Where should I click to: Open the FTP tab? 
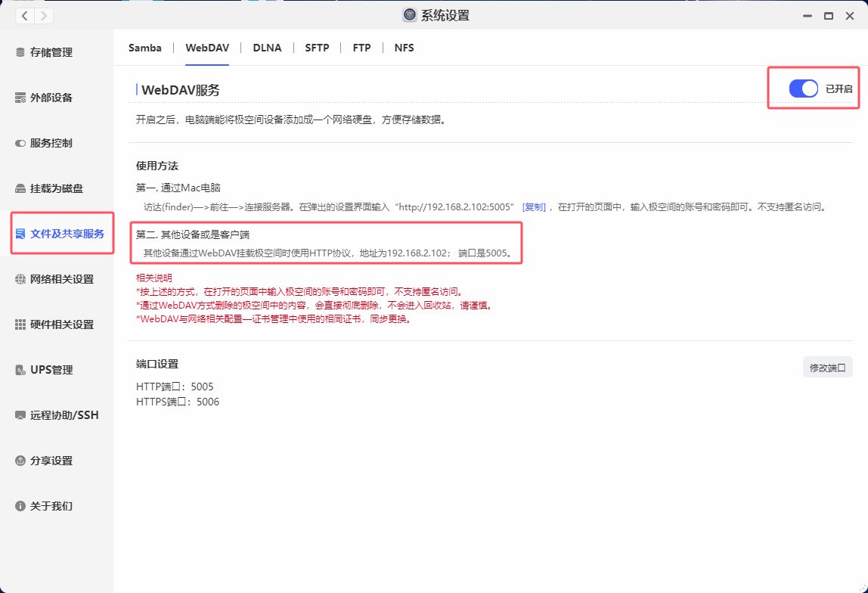pyautogui.click(x=361, y=48)
